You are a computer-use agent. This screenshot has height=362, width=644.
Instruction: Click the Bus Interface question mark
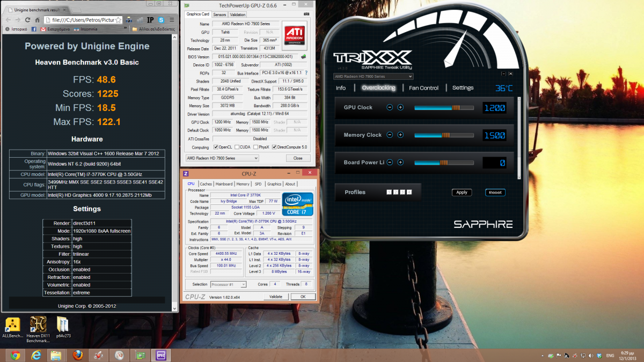[306, 72]
